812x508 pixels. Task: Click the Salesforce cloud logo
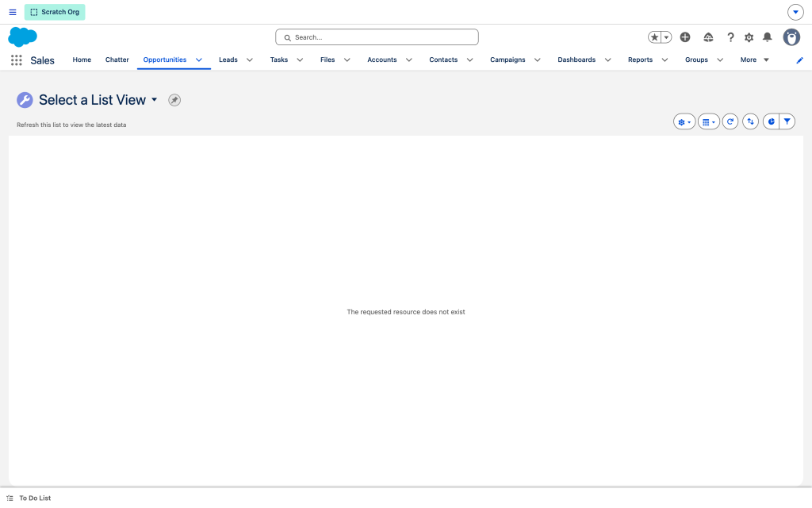pyautogui.click(x=23, y=37)
